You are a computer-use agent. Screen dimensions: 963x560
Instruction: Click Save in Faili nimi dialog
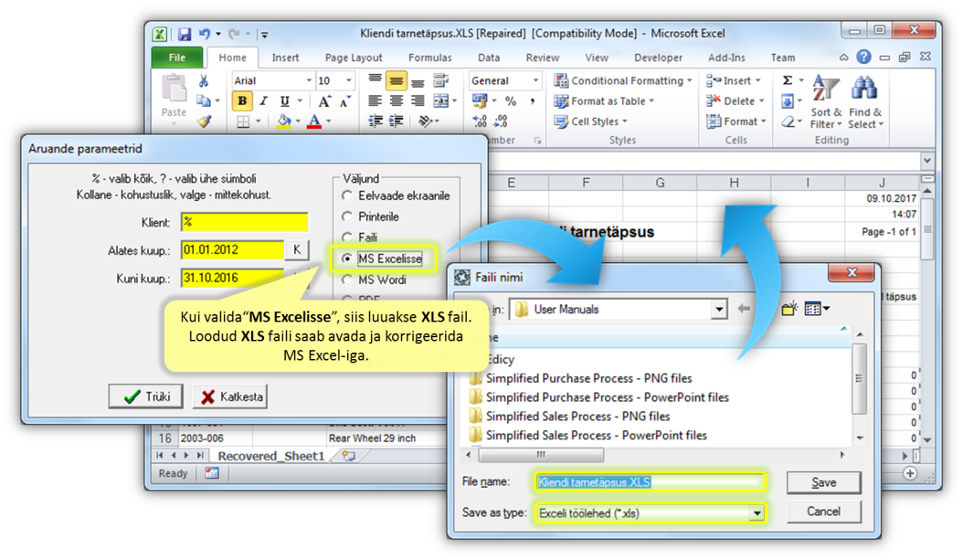tap(823, 482)
